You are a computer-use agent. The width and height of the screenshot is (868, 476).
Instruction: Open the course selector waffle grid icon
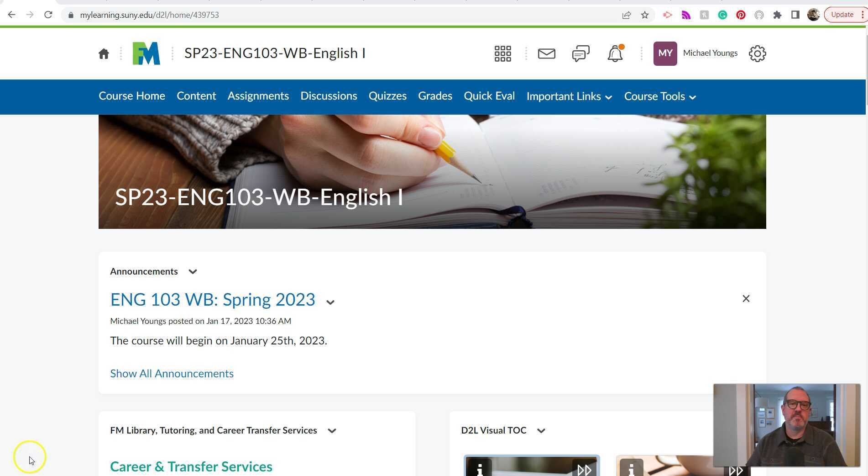click(x=502, y=53)
